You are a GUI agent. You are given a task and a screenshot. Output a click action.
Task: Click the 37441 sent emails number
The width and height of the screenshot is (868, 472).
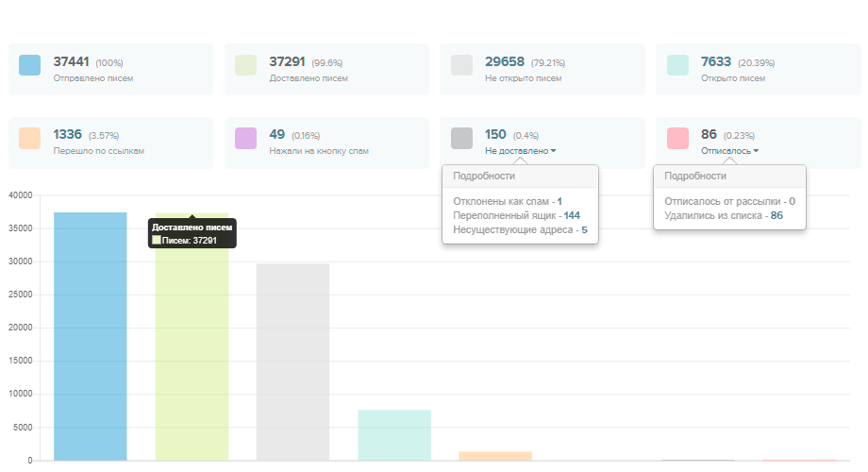coord(72,61)
